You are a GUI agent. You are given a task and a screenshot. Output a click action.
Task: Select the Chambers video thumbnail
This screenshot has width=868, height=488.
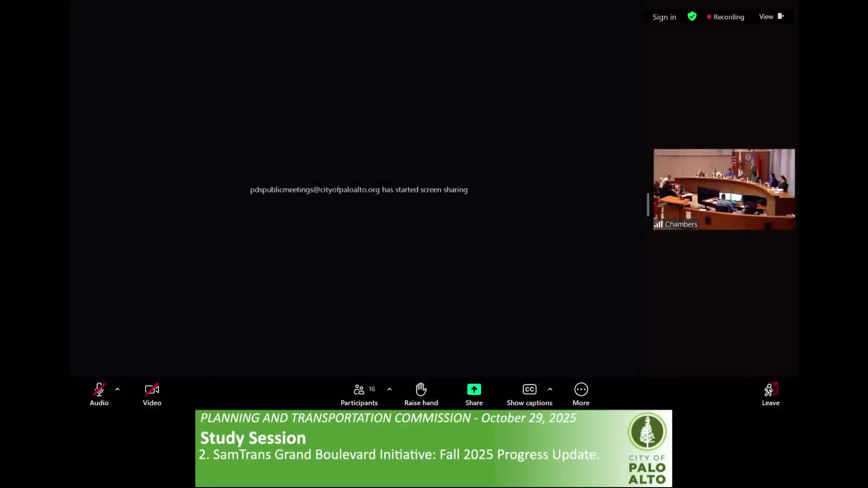[724, 189]
